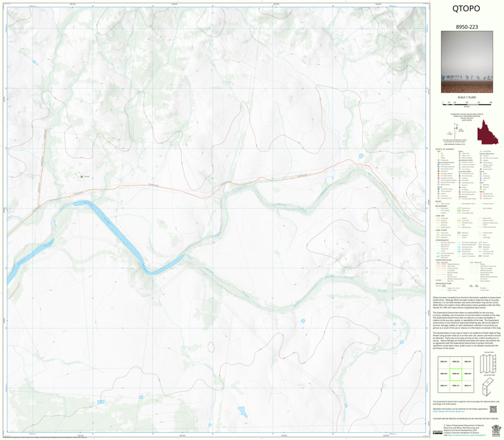The width and height of the screenshot is (504, 440).
Task: Click the SCALE 1:10,000 label
Action: point(467,97)
